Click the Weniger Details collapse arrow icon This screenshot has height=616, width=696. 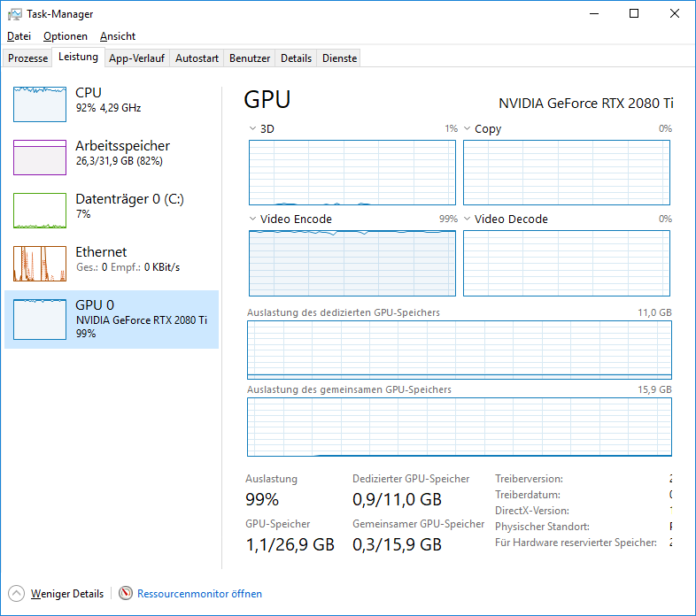16,594
